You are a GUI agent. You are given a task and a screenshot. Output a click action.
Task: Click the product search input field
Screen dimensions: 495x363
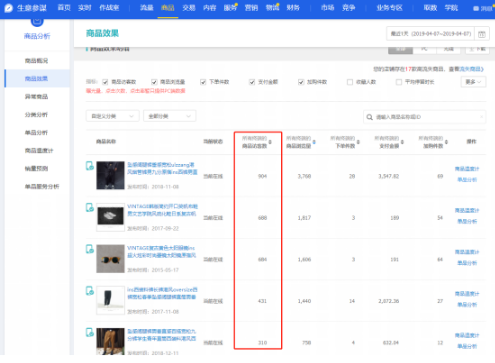(424, 117)
